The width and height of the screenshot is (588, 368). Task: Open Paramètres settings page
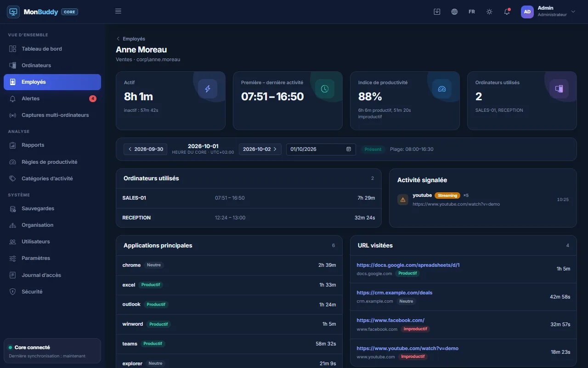(x=52, y=258)
